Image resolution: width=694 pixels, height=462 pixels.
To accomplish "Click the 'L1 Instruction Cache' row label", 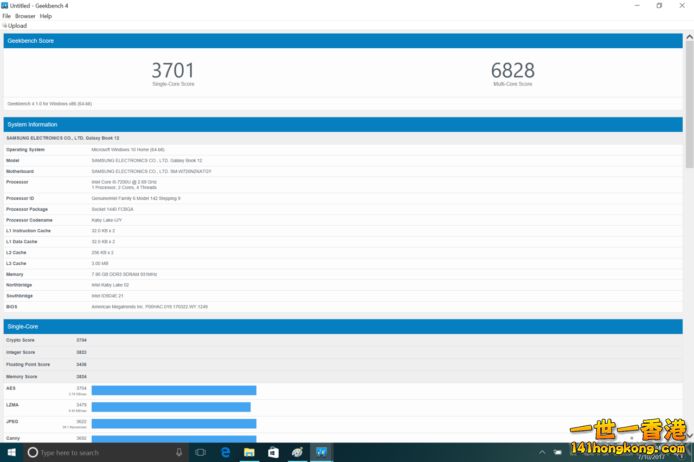I will [x=28, y=231].
